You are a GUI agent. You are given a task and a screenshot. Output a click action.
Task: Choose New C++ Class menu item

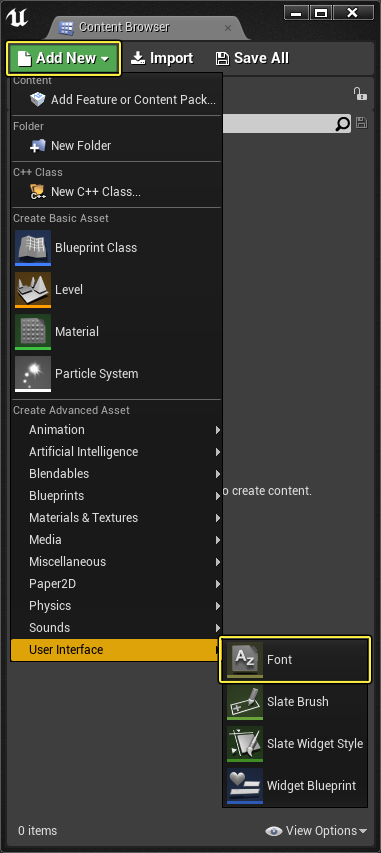[116, 192]
